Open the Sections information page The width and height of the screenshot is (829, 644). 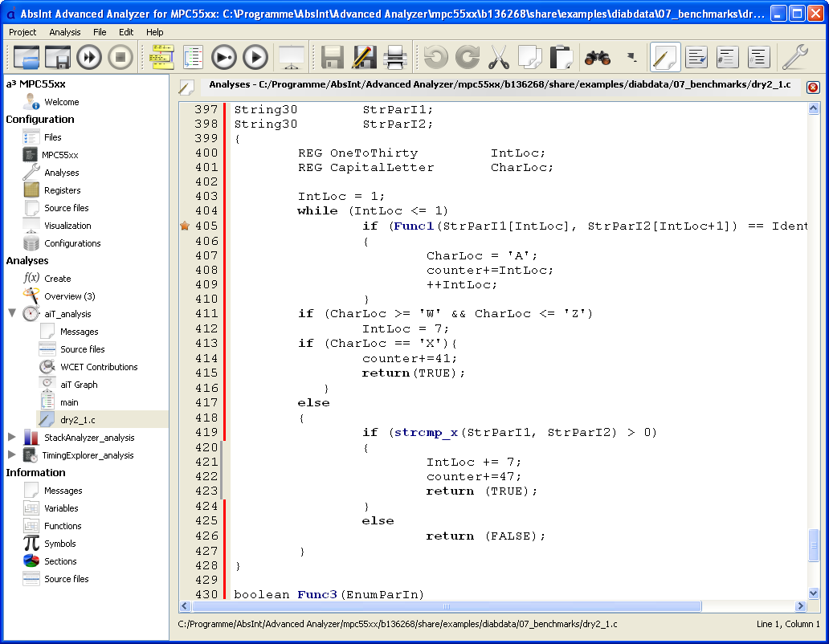(x=50, y=561)
